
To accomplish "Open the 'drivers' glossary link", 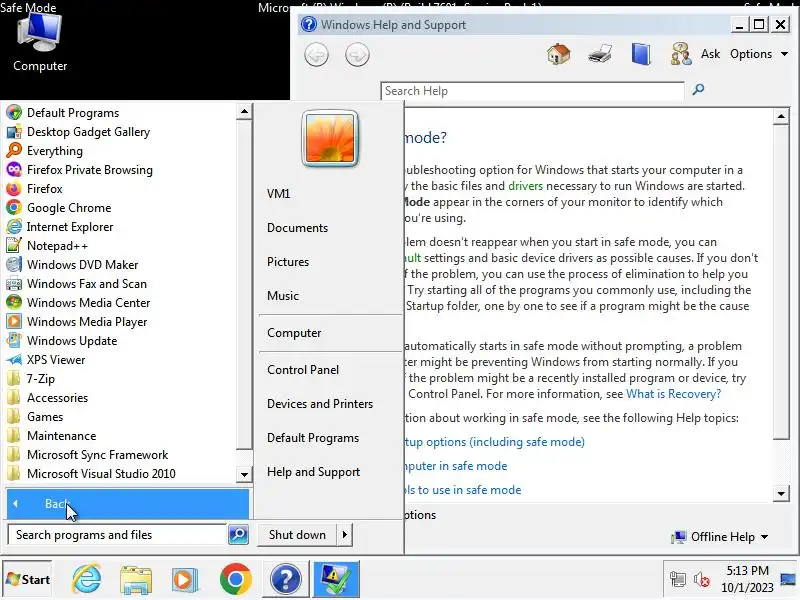I will click(526, 186).
